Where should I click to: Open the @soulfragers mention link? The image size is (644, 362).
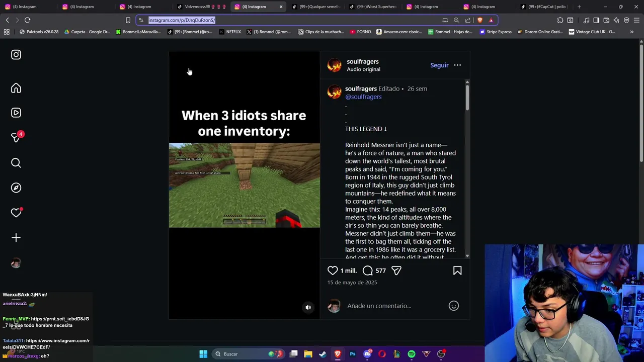pos(363,97)
